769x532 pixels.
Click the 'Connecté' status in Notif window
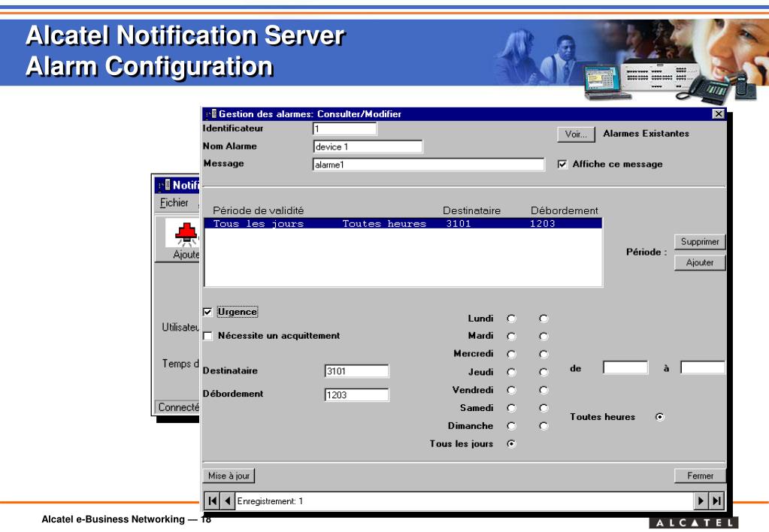point(178,407)
